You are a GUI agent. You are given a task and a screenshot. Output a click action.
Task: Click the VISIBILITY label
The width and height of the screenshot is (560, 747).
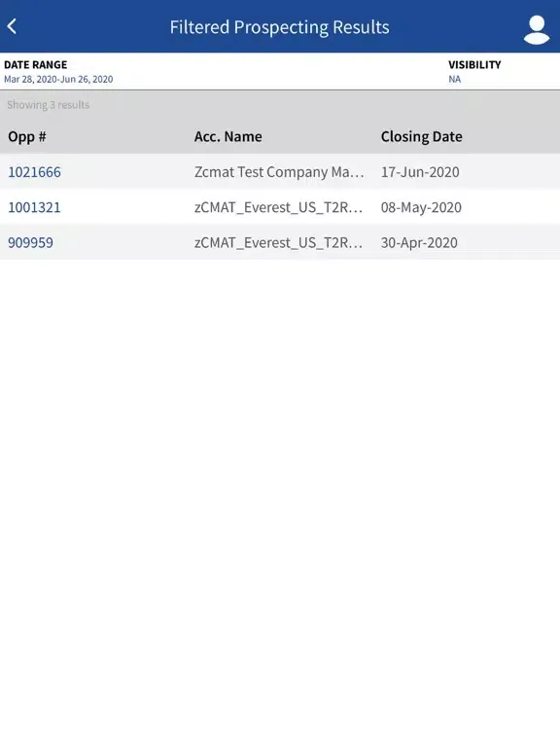pos(474,65)
